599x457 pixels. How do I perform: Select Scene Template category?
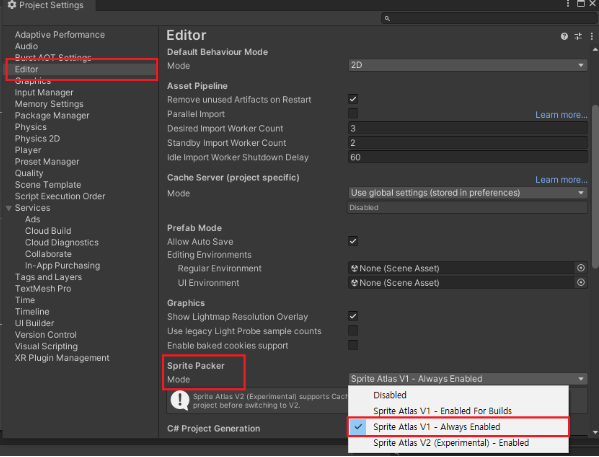[x=48, y=185]
